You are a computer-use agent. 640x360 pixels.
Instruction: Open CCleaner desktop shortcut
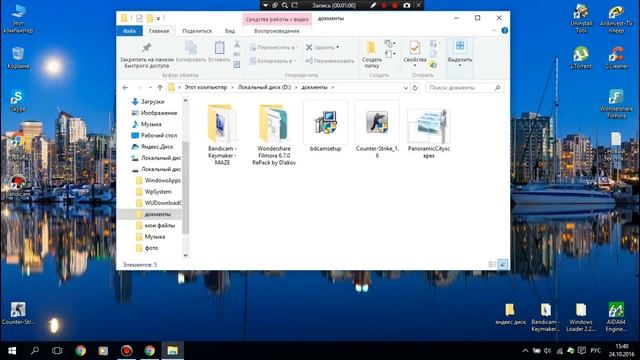pyautogui.click(x=616, y=57)
